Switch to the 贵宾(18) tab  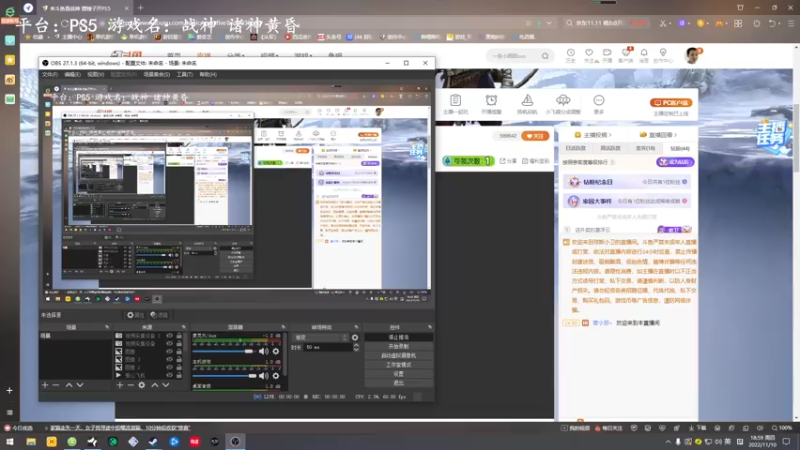(x=645, y=148)
